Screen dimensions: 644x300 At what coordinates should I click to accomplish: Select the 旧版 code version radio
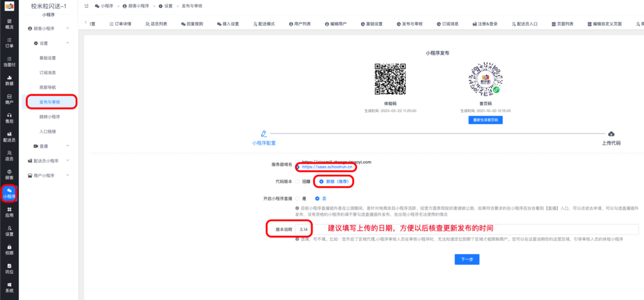pyautogui.click(x=297, y=181)
